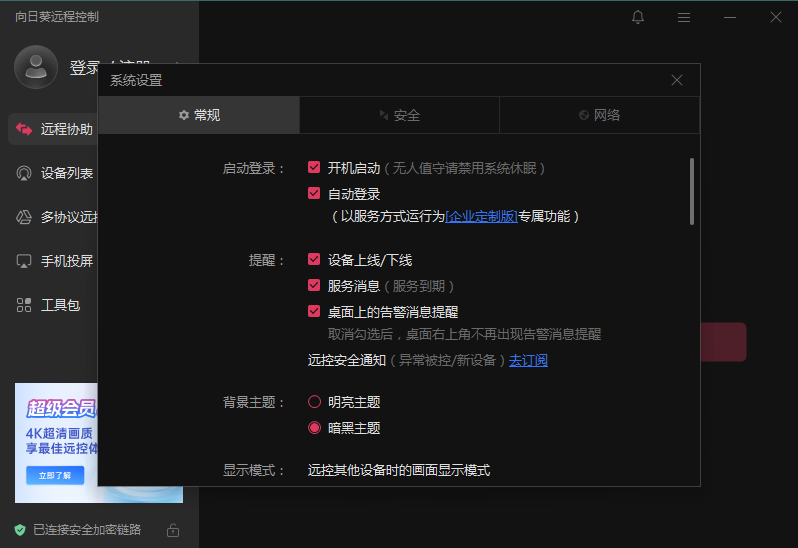Select the Remote Assistance (远程协助) sidebar icon

tap(24, 129)
